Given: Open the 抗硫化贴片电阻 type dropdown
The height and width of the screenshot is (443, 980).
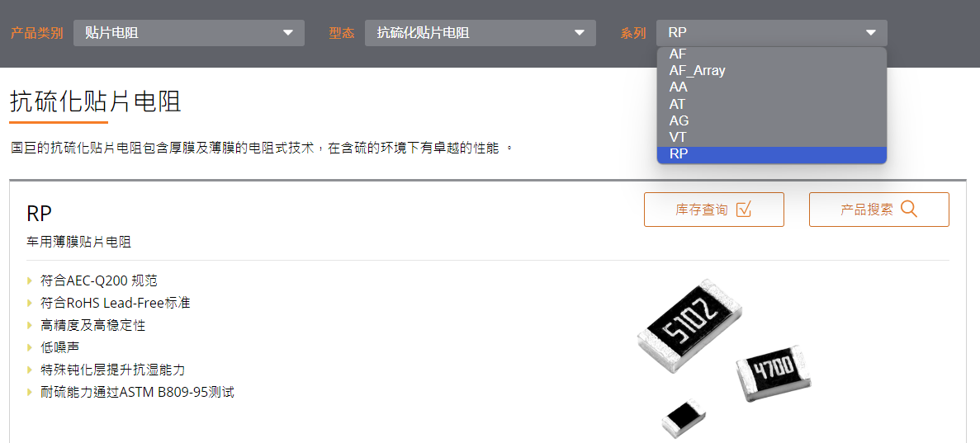Looking at the screenshot, I should click(481, 33).
